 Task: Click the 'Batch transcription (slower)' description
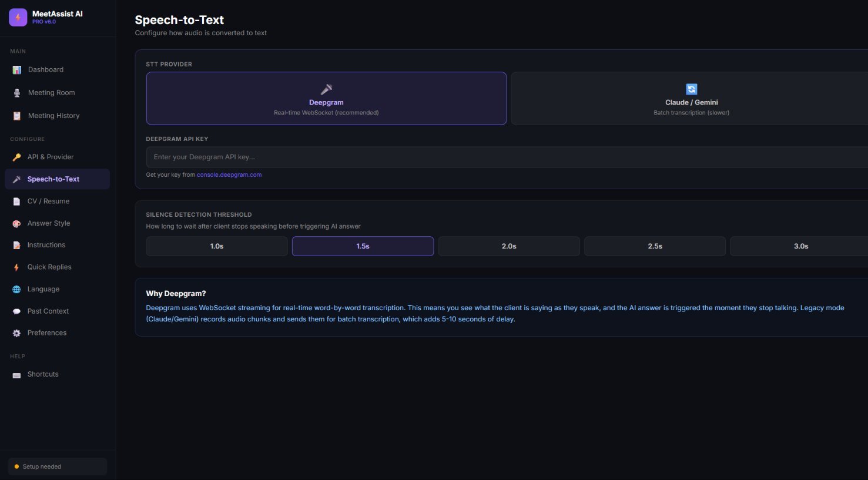tap(691, 113)
